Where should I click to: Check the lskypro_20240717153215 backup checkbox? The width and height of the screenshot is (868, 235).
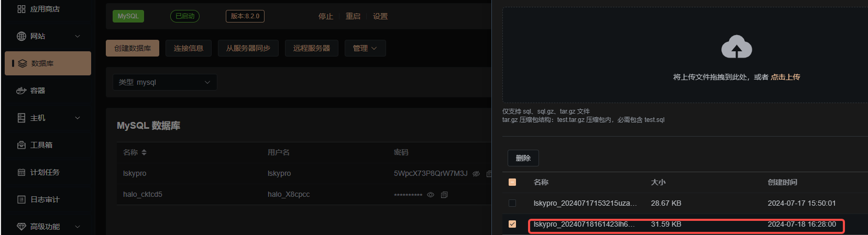(512, 203)
